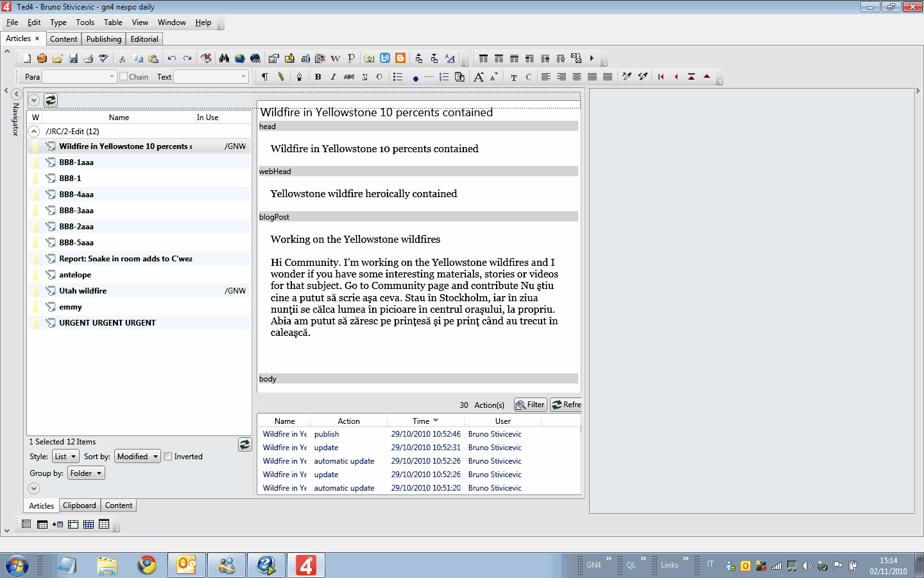
Task: Show paragraph marks with the pilcrow icon
Action: [x=265, y=77]
